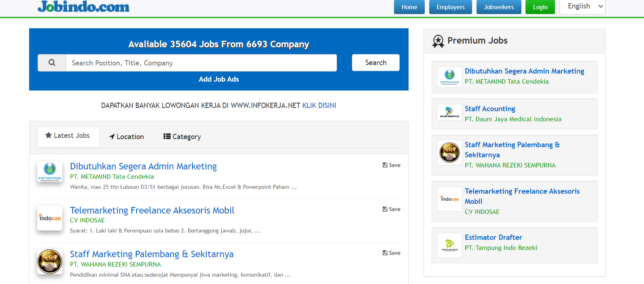Save the Staff Marketing Palembang job
The height and width of the screenshot is (284, 644).
(x=392, y=253)
